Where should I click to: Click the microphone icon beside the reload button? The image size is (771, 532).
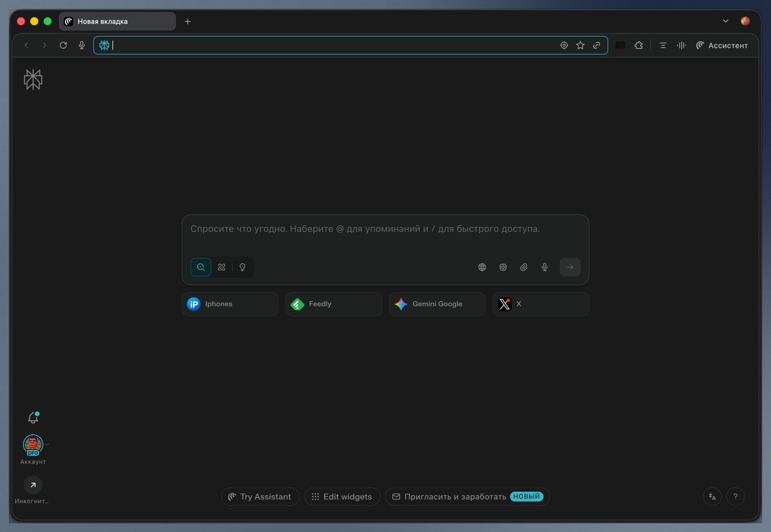tap(82, 45)
